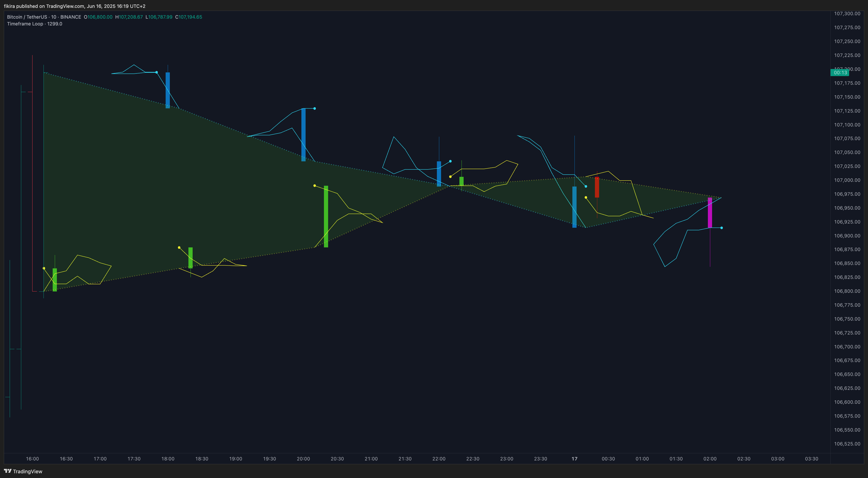The width and height of the screenshot is (868, 478).
Task: Click the price label 106,550.00
Action: coord(847,430)
